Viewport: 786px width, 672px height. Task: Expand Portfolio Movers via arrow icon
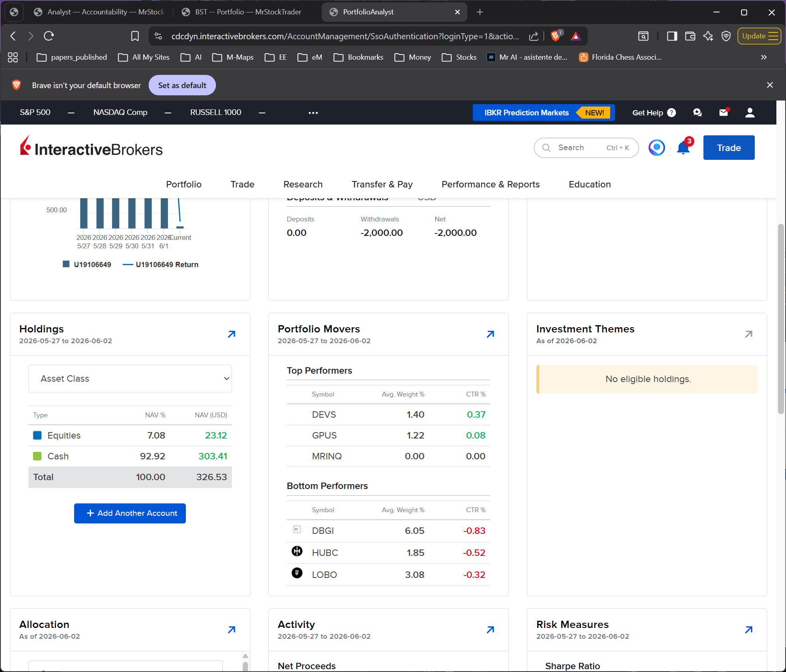pyautogui.click(x=490, y=334)
